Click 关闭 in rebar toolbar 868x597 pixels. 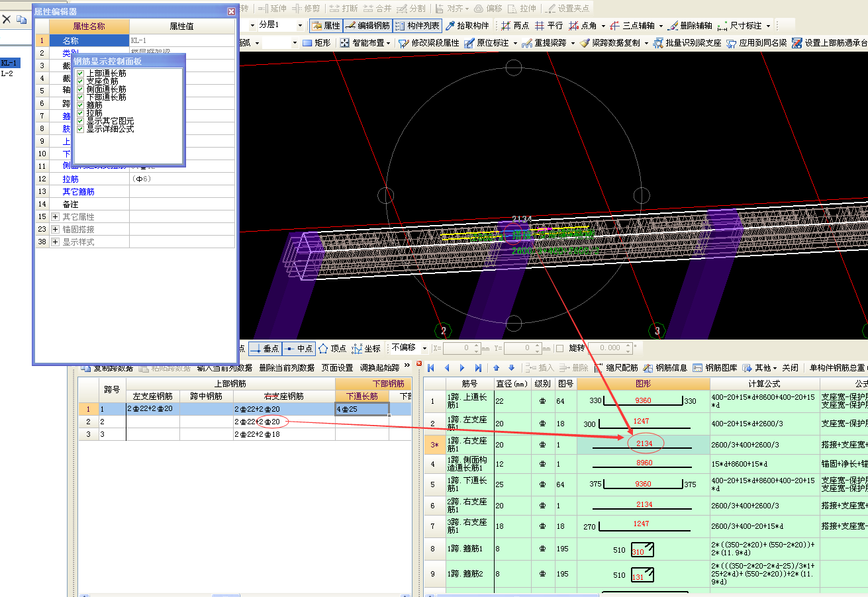coord(791,368)
